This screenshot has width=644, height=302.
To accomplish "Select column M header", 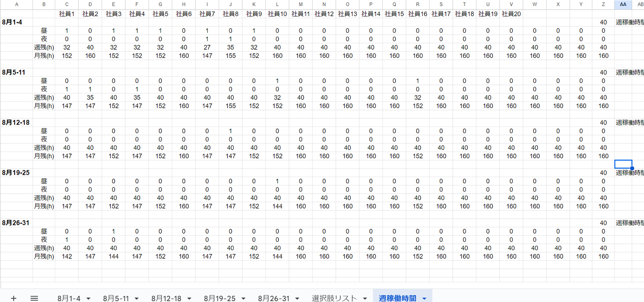I will (x=301, y=5).
